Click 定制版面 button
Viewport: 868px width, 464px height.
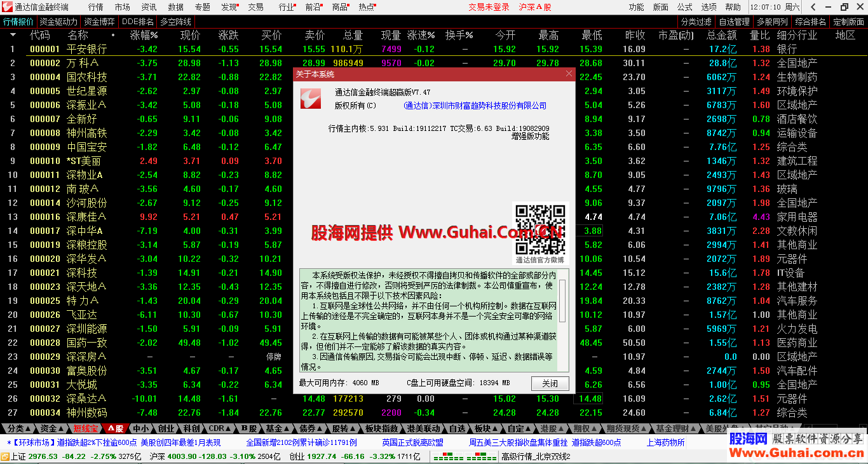(848, 22)
